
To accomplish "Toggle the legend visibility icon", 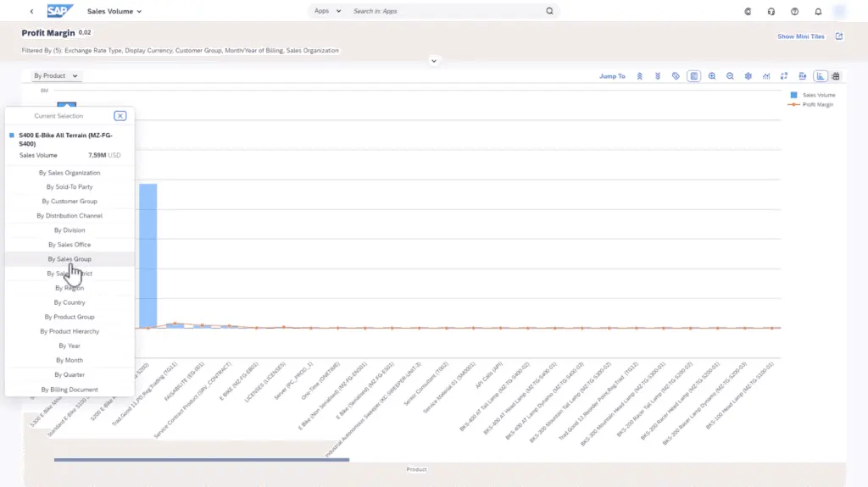I will click(x=693, y=76).
